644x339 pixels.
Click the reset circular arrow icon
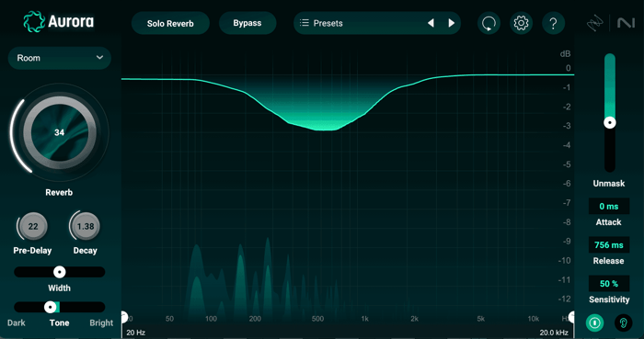[x=489, y=23]
